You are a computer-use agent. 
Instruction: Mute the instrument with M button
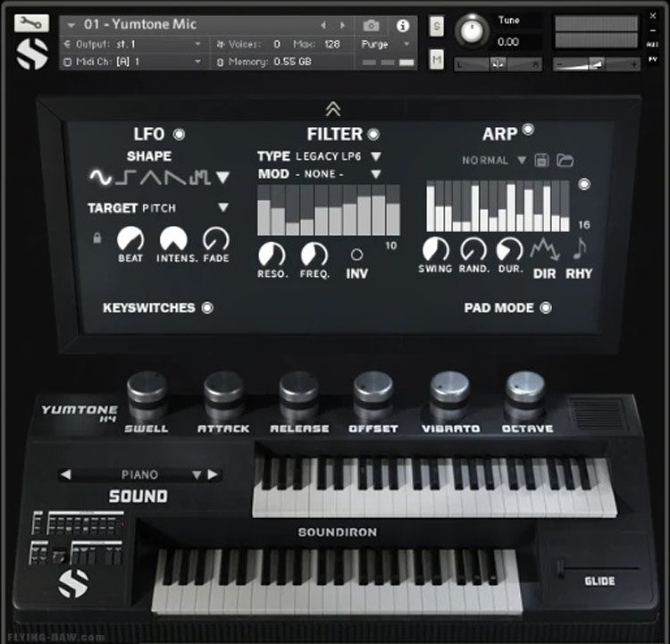tap(436, 59)
